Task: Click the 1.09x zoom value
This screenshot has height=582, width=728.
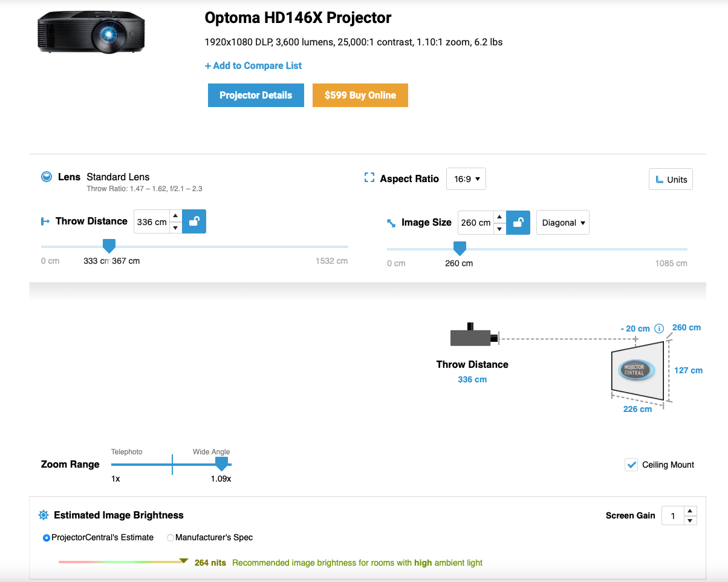Action: click(221, 479)
